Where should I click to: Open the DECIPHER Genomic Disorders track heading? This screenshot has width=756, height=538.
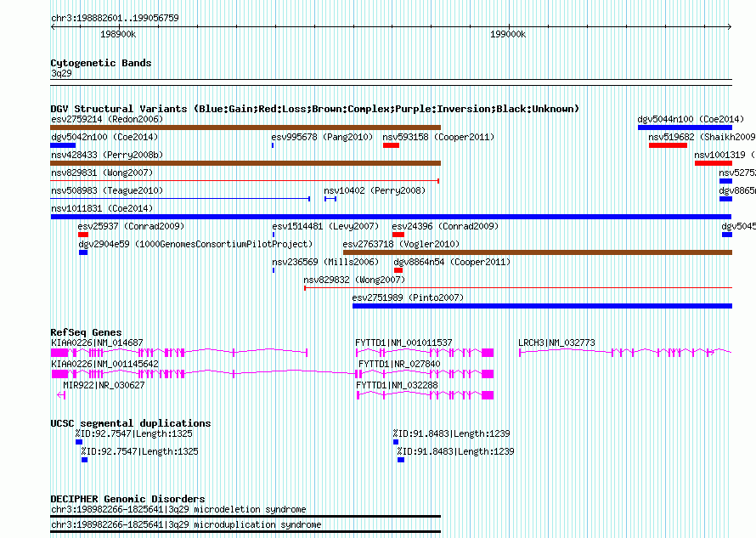127,498
